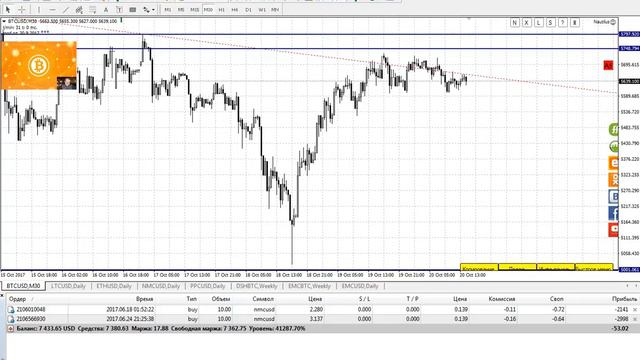This screenshot has width=640, height=360.
Task: Switch to M15 timeframe
Action: point(194,9)
